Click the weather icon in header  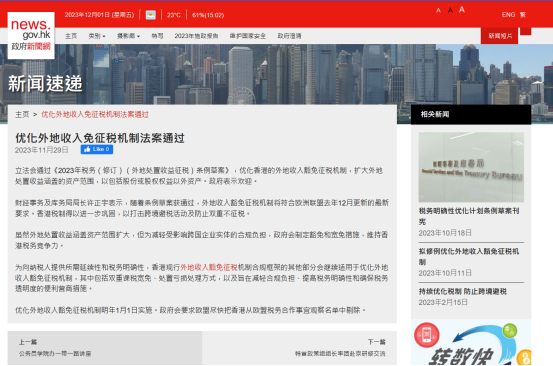[x=151, y=15]
